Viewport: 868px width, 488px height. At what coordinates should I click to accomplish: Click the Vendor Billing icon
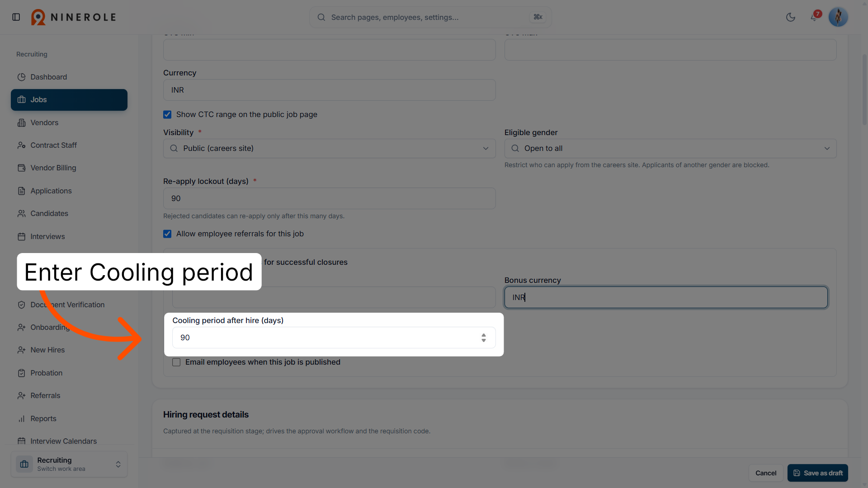click(x=21, y=168)
